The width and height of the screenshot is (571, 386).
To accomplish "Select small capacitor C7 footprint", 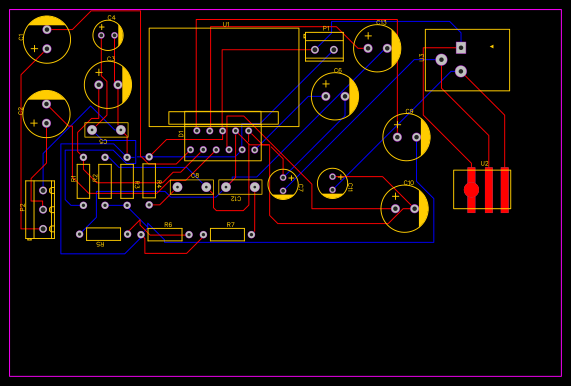I will tap(283, 184).
